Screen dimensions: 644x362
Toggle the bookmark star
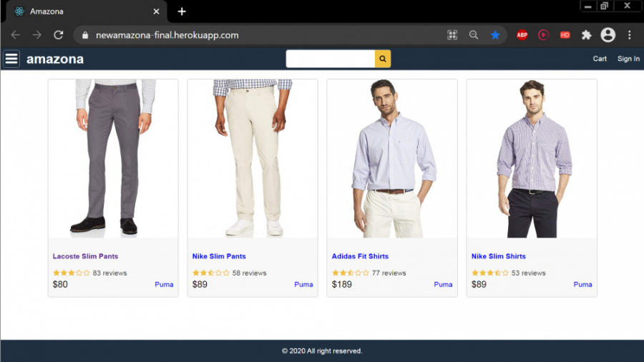tap(495, 35)
